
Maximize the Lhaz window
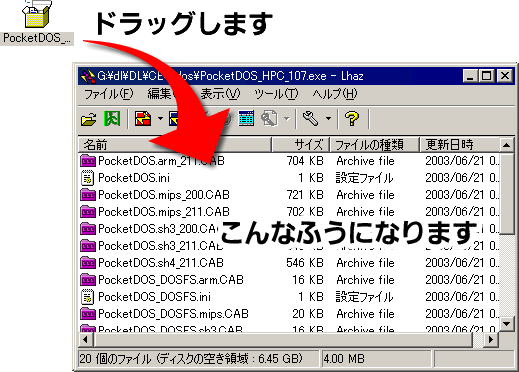tap(486, 76)
